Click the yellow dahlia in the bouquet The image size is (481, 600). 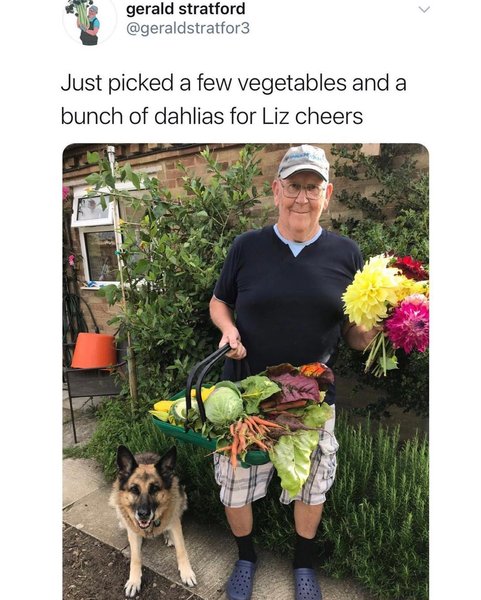pyautogui.click(x=371, y=292)
